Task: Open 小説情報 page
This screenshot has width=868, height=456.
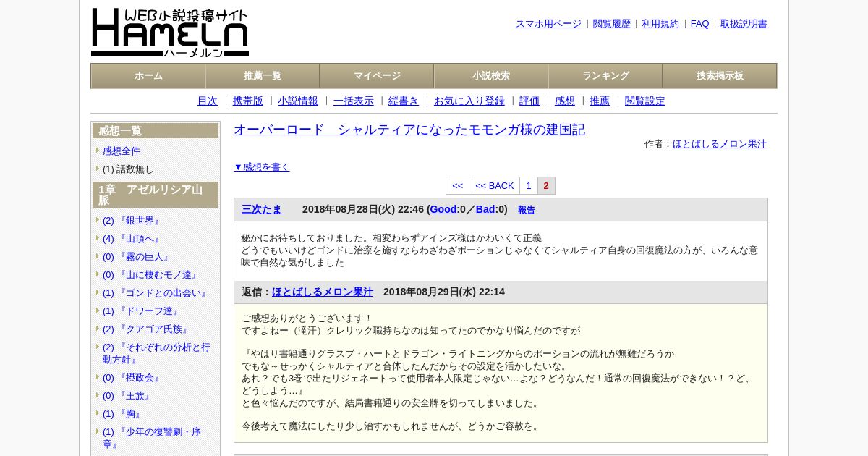Action: 298,101
